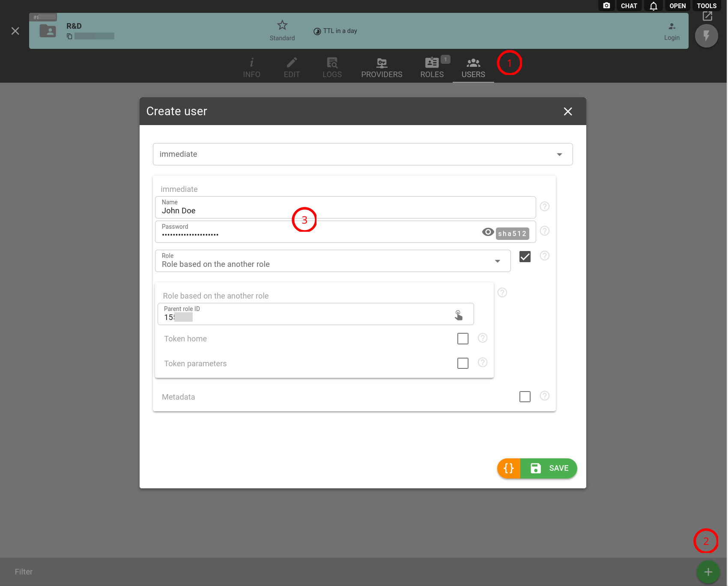
Task: Copy the R&D tenant ID
Action: (x=69, y=36)
